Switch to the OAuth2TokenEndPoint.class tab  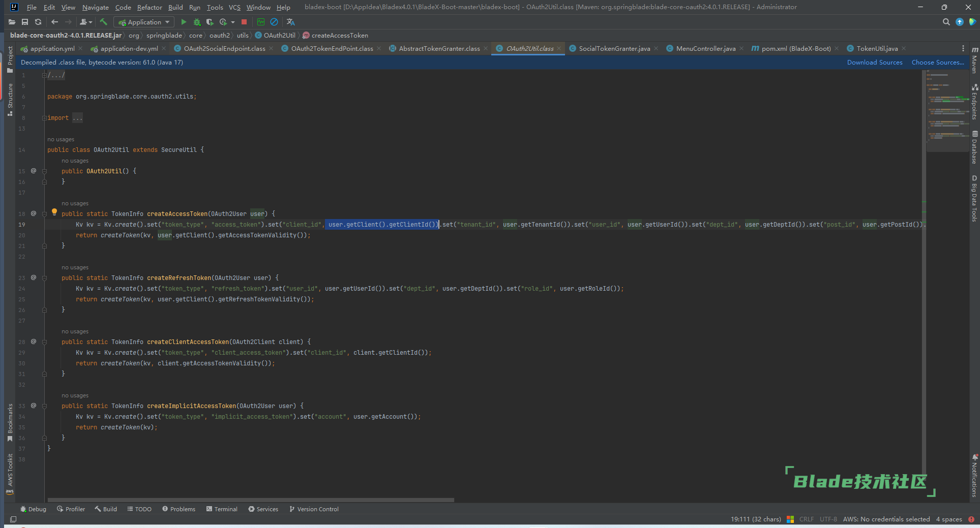[332, 48]
